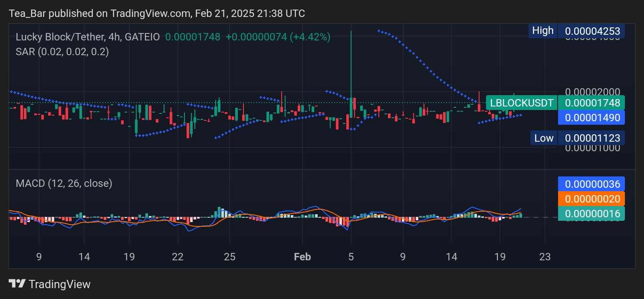This screenshot has height=299, width=644.
Task: Click the Feb label on time axis
Action: tap(302, 257)
